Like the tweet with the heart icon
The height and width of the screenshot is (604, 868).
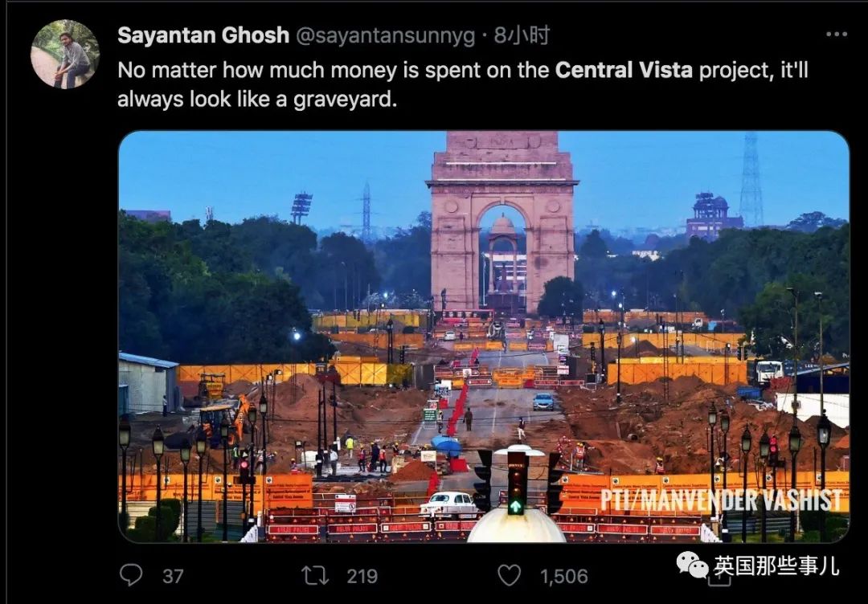point(509,576)
